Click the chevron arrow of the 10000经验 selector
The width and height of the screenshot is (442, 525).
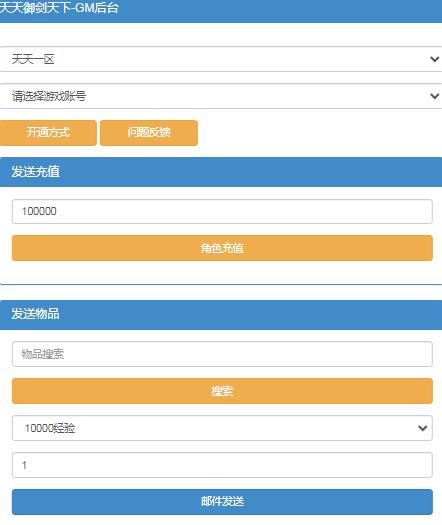tap(423, 428)
